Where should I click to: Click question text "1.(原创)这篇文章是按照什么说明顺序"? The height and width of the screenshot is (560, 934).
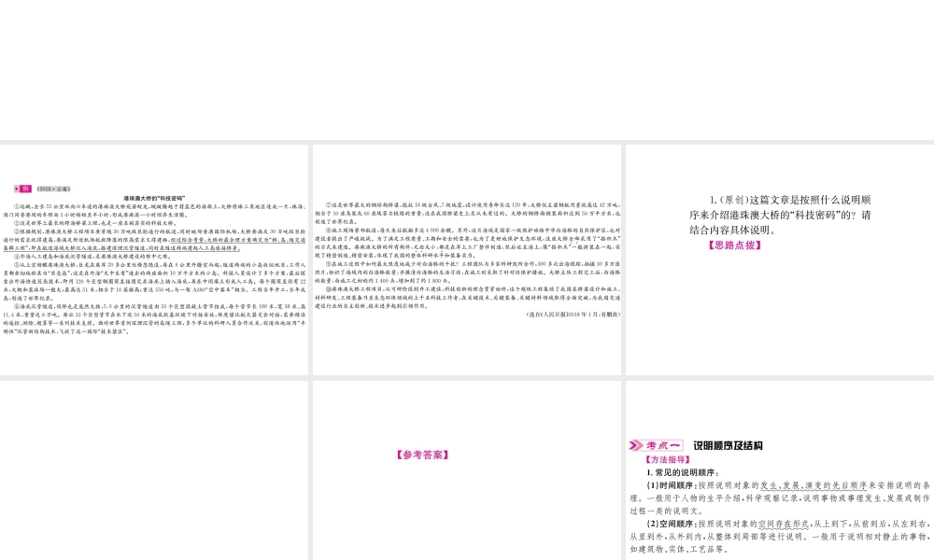point(790,200)
